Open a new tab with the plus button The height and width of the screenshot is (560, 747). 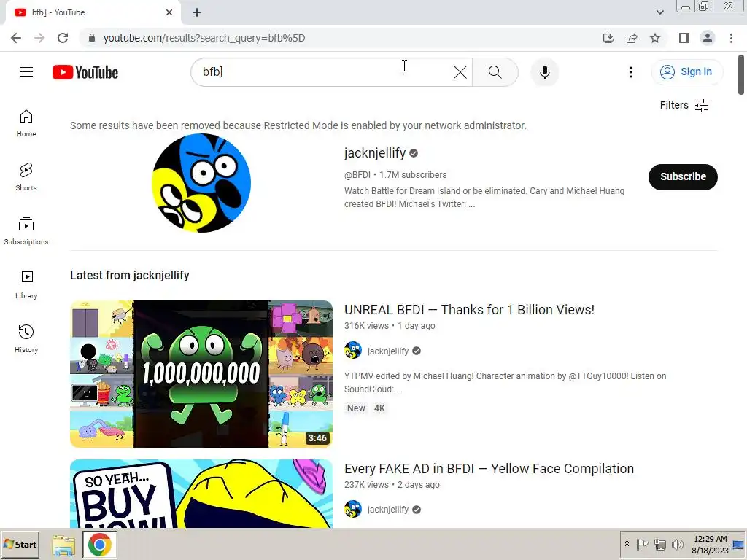click(197, 12)
